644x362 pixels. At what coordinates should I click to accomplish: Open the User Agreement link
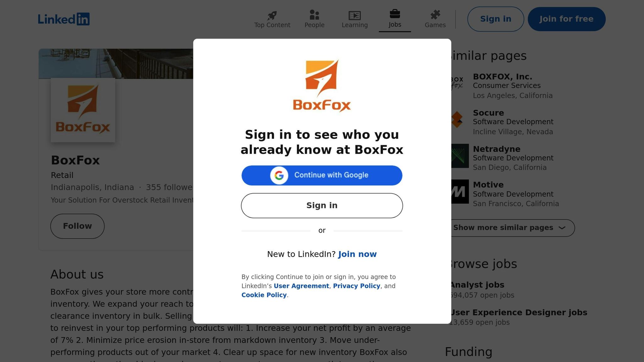point(301,286)
